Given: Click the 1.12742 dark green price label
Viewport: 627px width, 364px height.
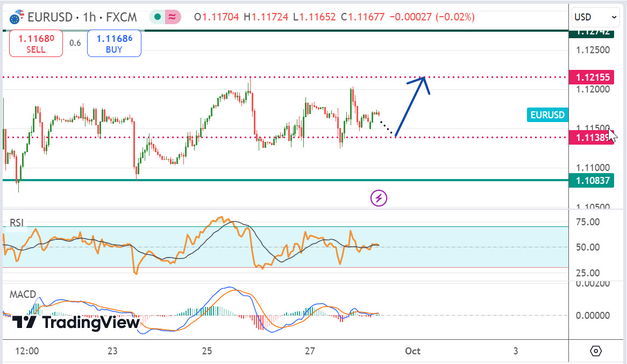Looking at the screenshot, I should (x=593, y=32).
